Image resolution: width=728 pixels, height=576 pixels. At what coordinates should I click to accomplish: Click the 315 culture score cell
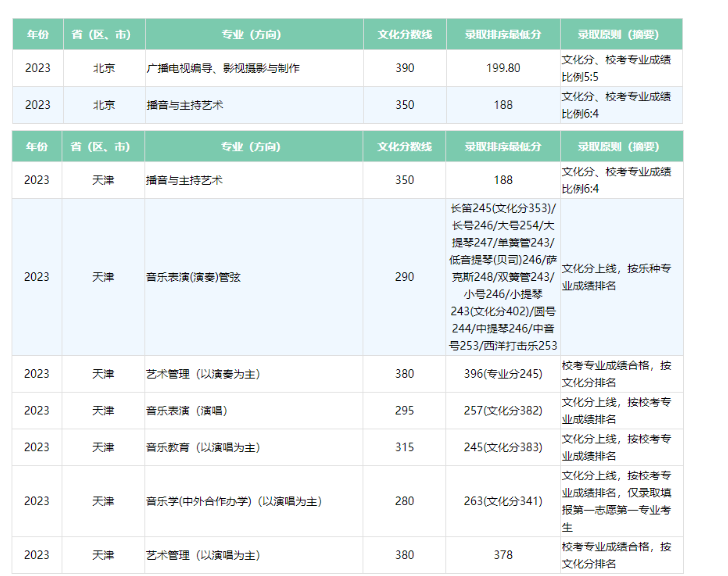tap(404, 447)
